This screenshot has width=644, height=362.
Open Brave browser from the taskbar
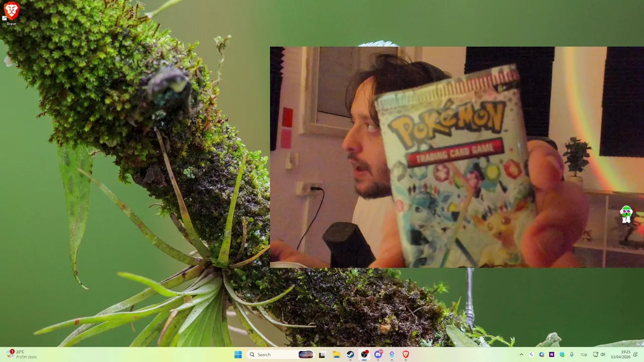406,354
